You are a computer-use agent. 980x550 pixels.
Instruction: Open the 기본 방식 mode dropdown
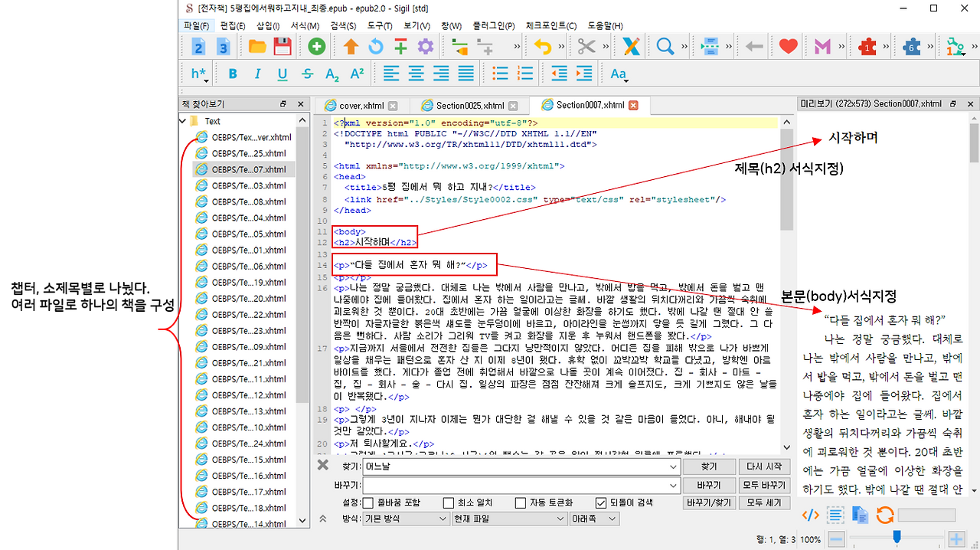[x=406, y=519]
